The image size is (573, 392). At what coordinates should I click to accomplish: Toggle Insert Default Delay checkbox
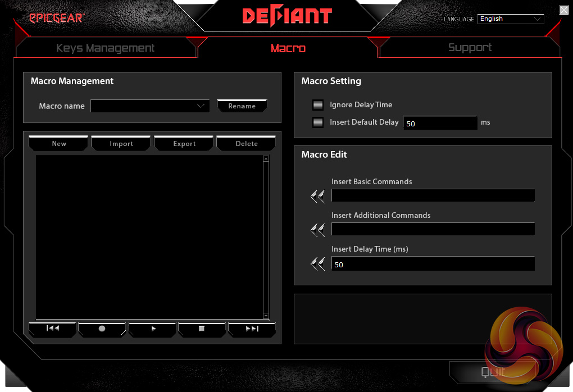coord(318,122)
